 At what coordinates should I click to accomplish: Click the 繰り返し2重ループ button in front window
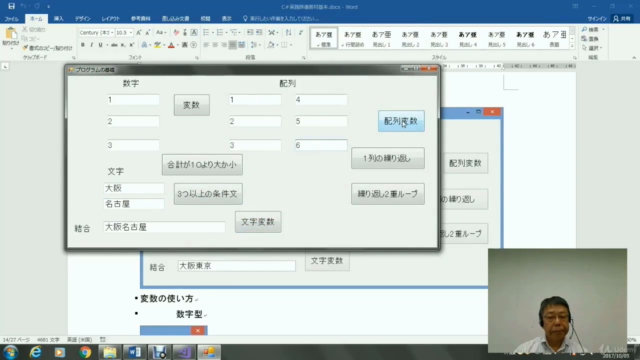[x=388, y=194]
